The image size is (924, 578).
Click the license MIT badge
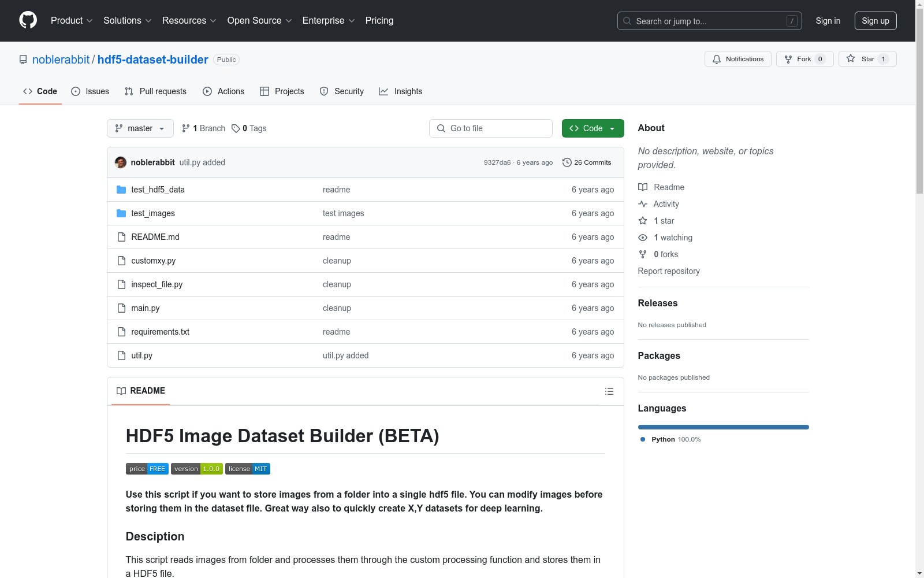[248, 469]
